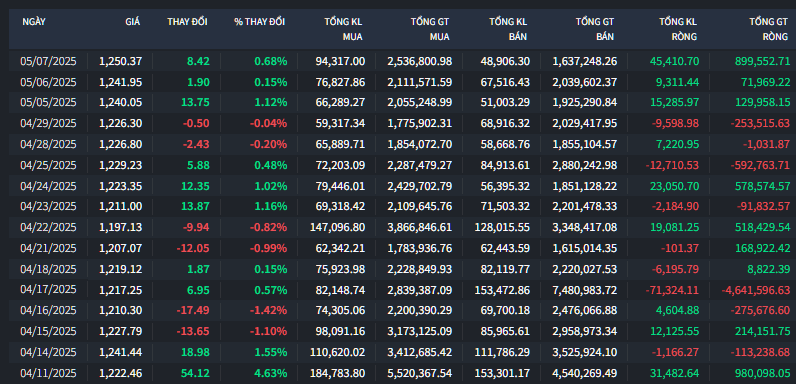Click sell volume 128,015.55

pos(502,227)
